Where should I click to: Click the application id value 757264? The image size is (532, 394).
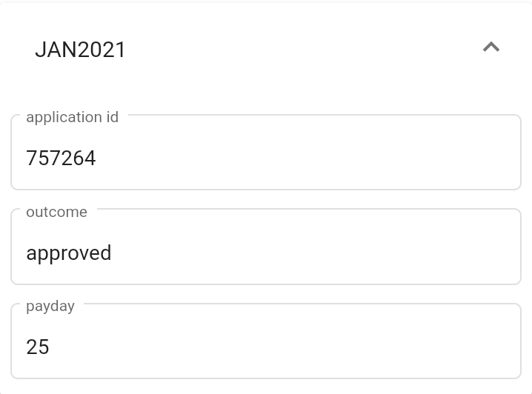(61, 158)
